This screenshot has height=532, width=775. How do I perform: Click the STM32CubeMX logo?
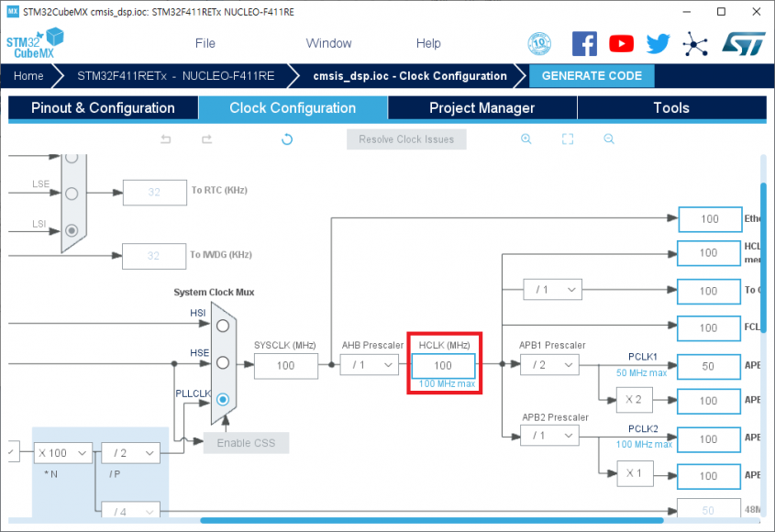(x=35, y=43)
